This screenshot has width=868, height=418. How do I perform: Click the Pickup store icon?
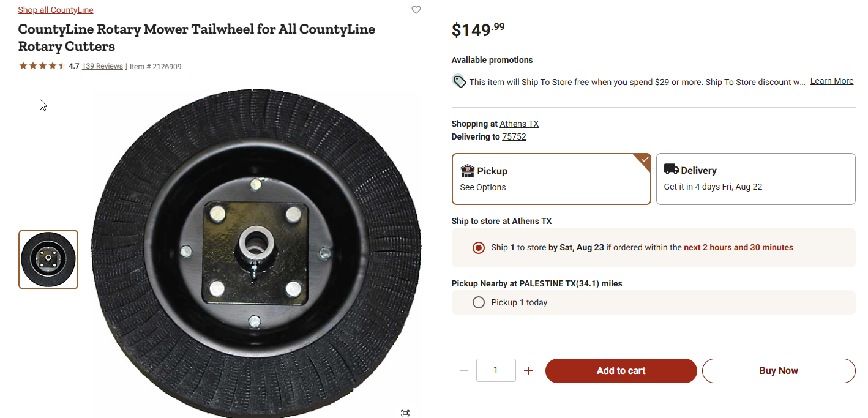[468, 171]
